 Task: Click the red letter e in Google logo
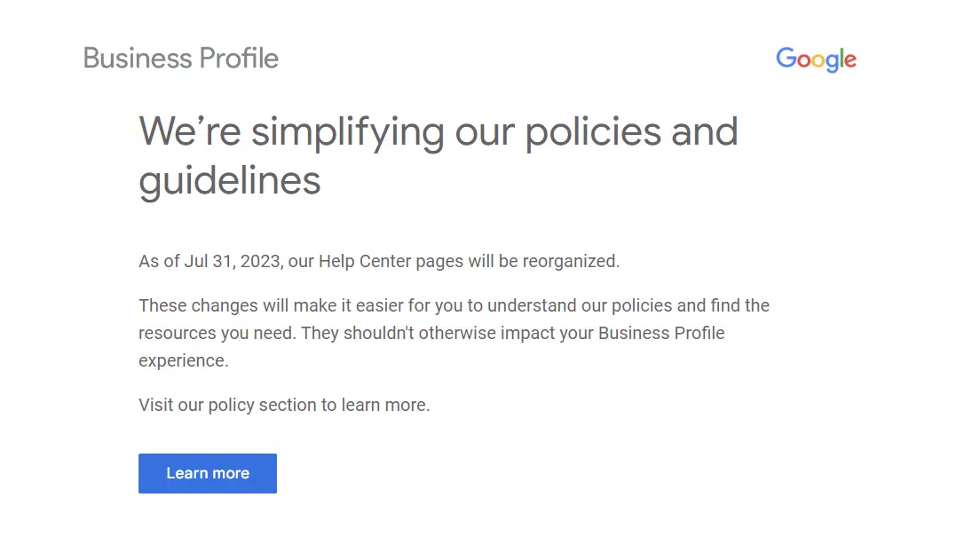point(850,61)
